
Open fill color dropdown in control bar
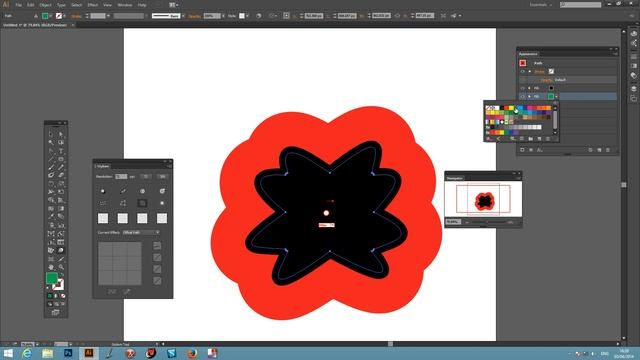pos(51,16)
